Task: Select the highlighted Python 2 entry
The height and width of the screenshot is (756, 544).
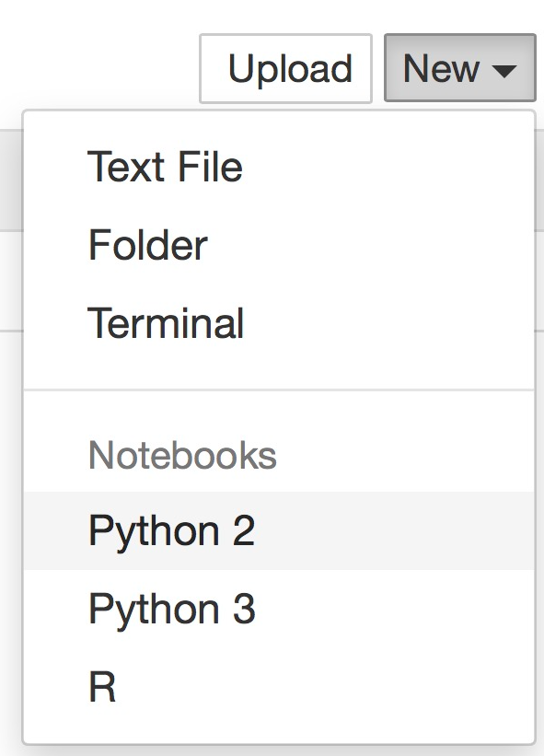Action: point(279,530)
